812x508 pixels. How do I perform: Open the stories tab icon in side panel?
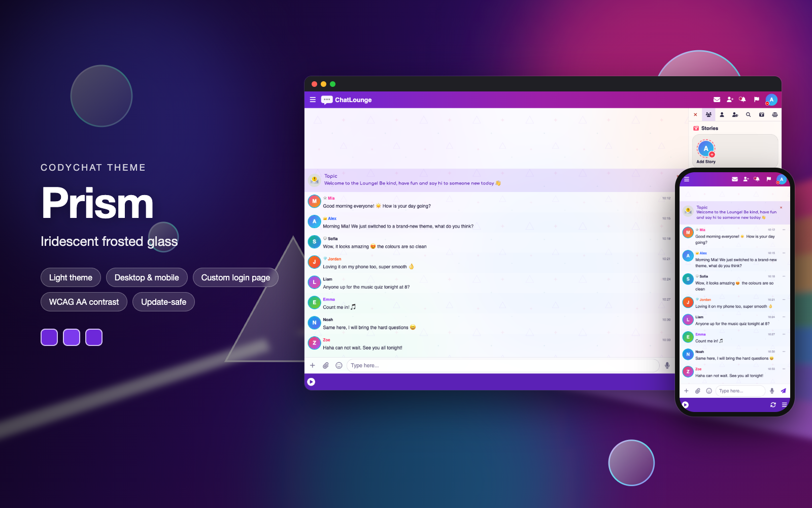761,115
